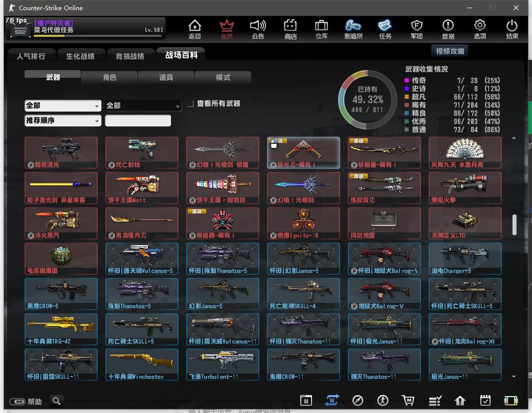Select the 死亡射线 weapon card

[142, 153]
